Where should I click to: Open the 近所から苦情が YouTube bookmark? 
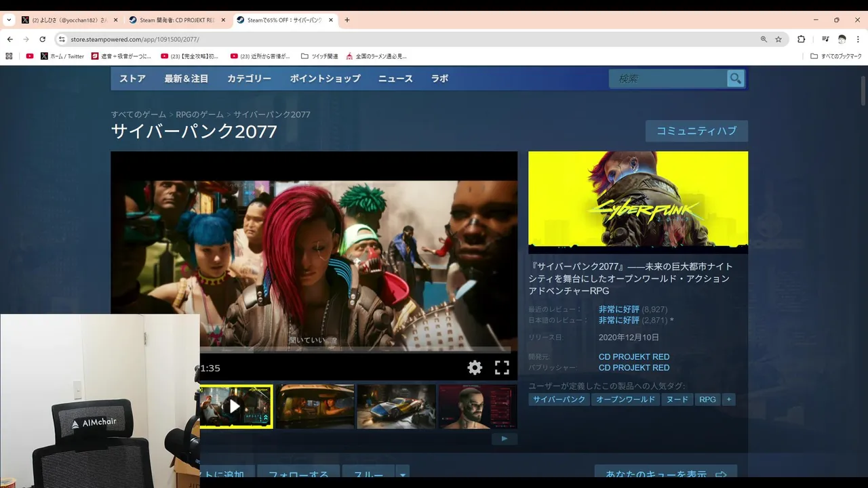click(260, 56)
